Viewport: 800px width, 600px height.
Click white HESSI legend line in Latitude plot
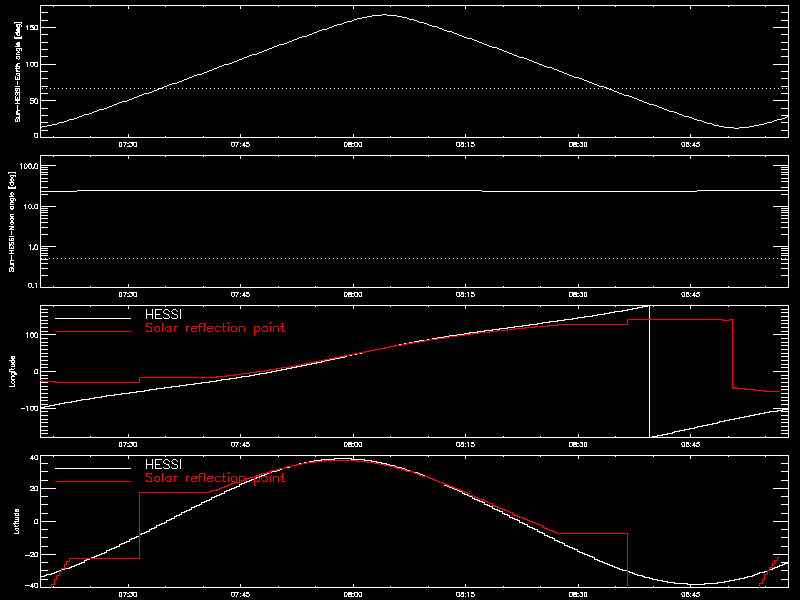[x=93, y=468]
